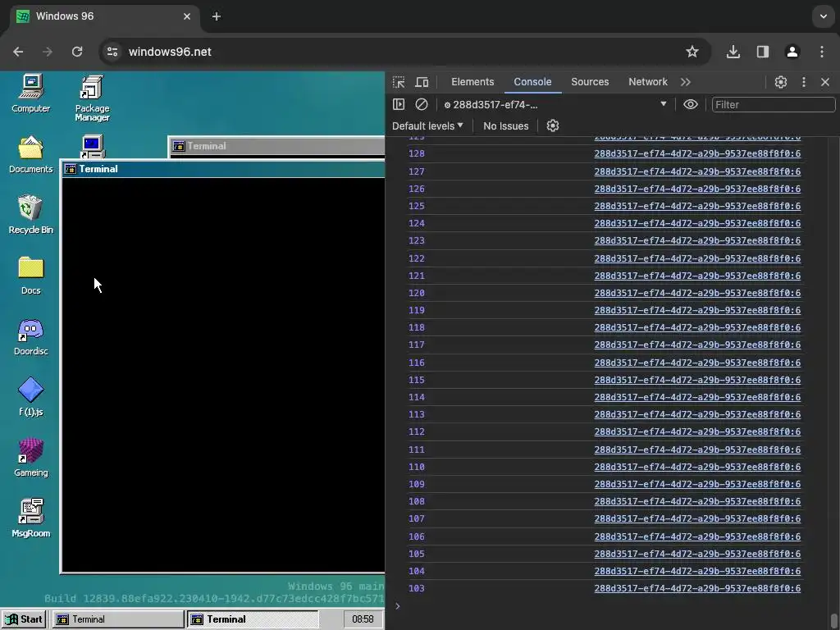Click the logged value 106
This screenshot has height=630, width=840.
pos(416,536)
